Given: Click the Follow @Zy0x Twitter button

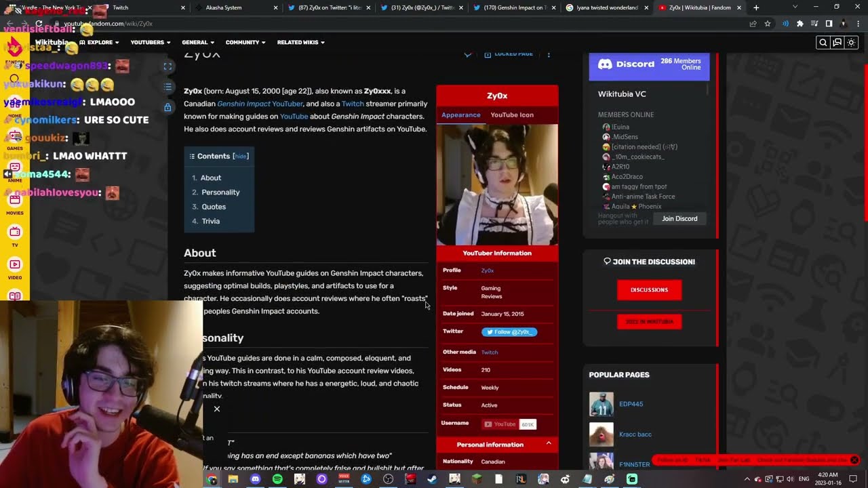Looking at the screenshot, I should point(509,332).
